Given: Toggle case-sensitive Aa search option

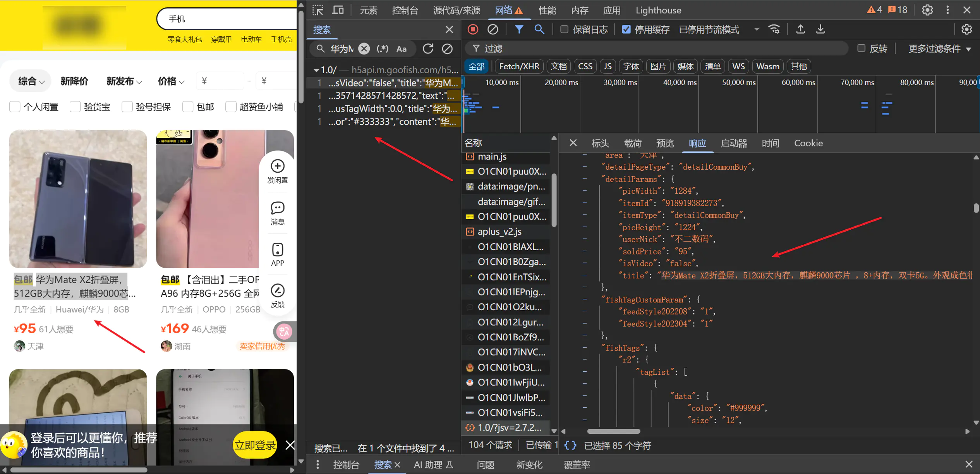Looking at the screenshot, I should point(402,49).
